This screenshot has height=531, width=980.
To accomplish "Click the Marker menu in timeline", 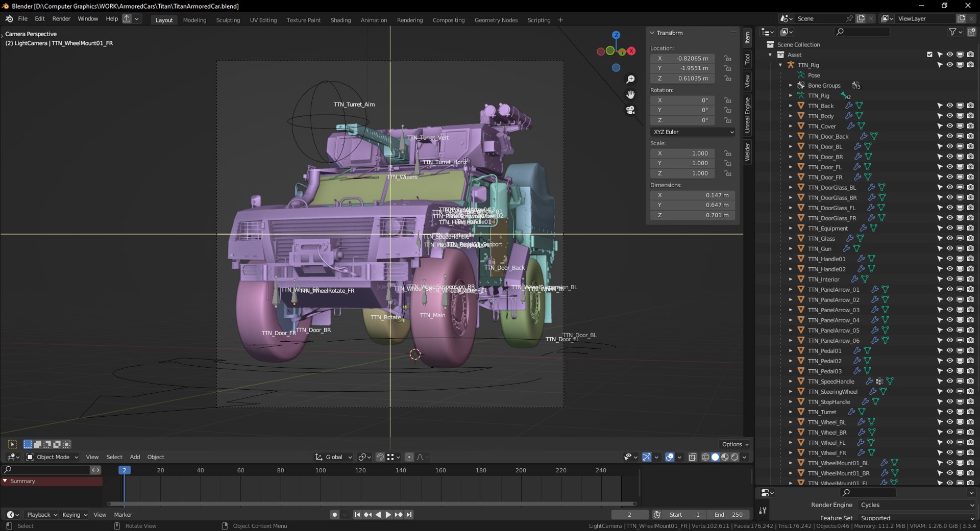I will point(123,515).
